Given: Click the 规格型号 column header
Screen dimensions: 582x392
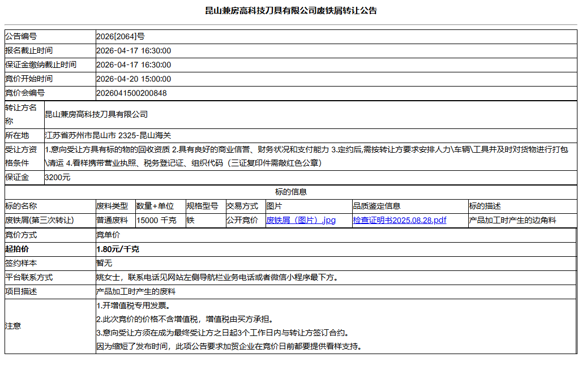Looking at the screenshot, I should coord(202,206).
